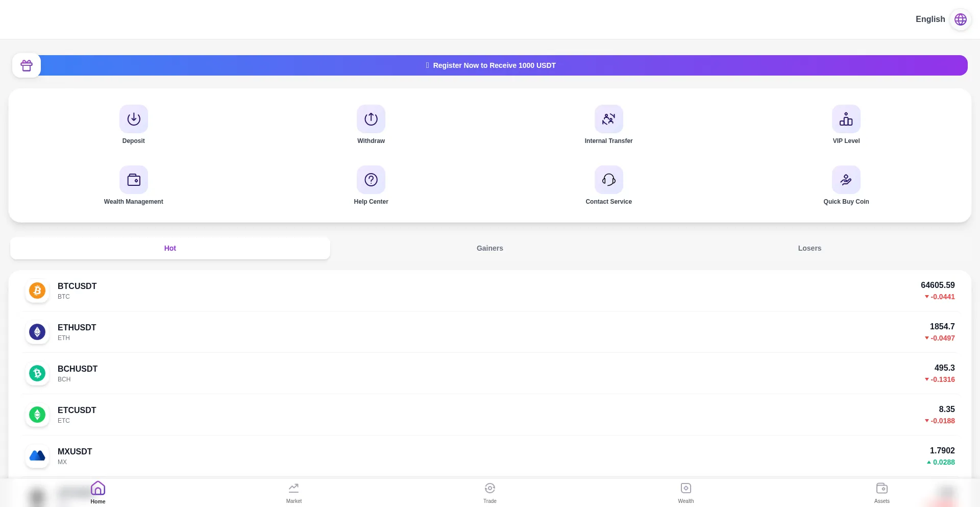The height and width of the screenshot is (507, 980).
Task: Open the ETHUSDT pair row
Action: 490,332
